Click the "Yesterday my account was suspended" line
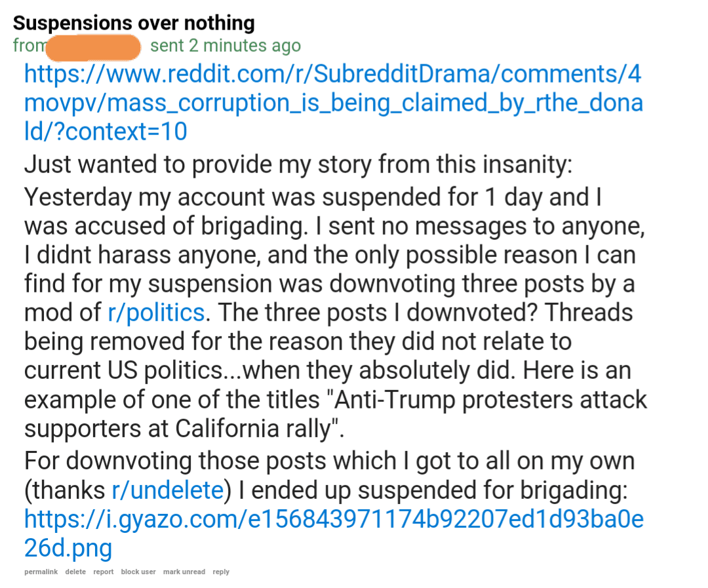 [x=313, y=197]
